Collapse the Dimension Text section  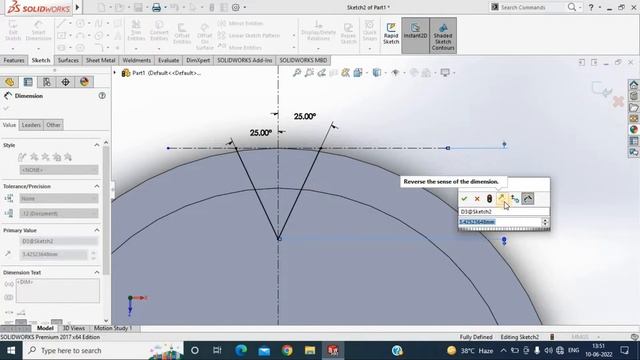(97, 272)
